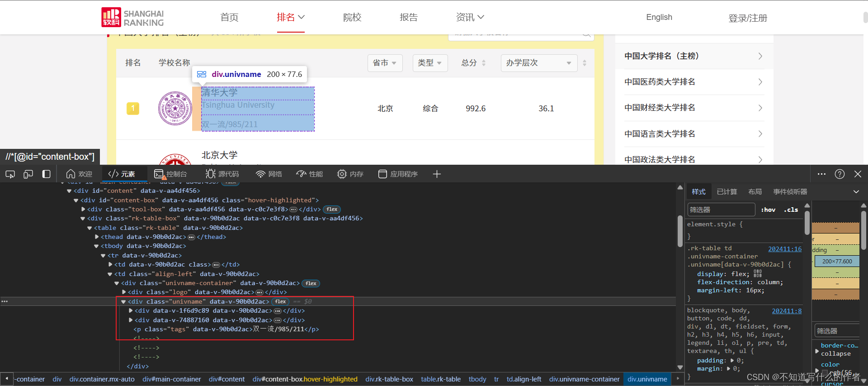
Task: Open stylesheet link 202411:16
Action: (x=785, y=249)
